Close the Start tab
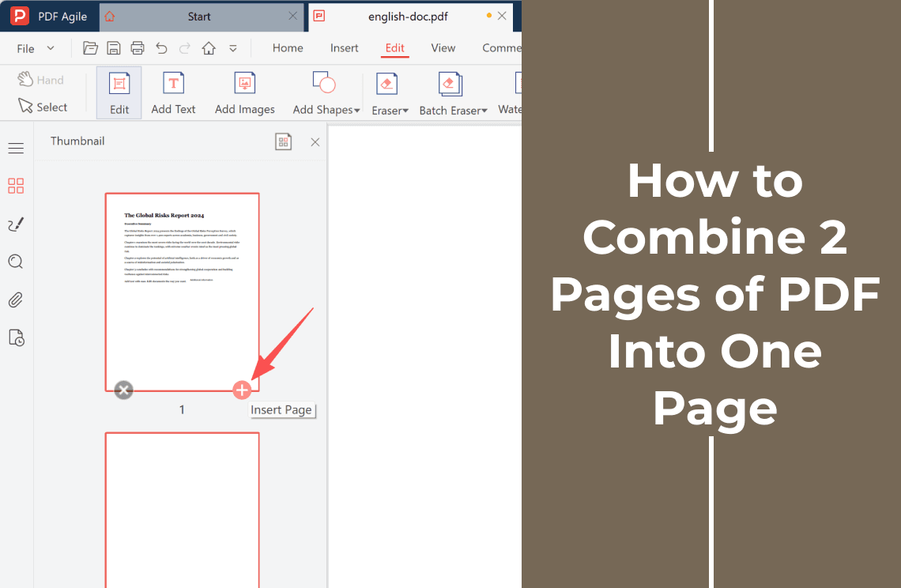This screenshot has width=901, height=588. tap(293, 16)
